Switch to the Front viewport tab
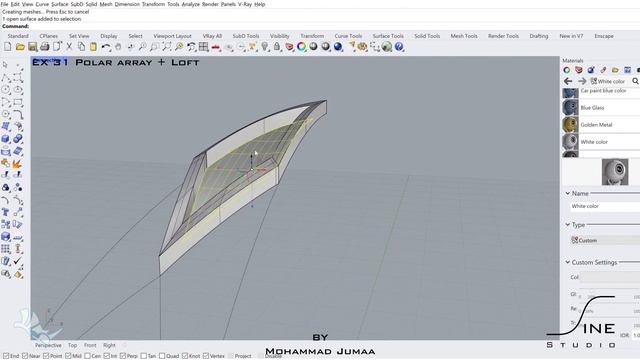Image resolution: width=640 pixels, height=360 pixels. 90,345
